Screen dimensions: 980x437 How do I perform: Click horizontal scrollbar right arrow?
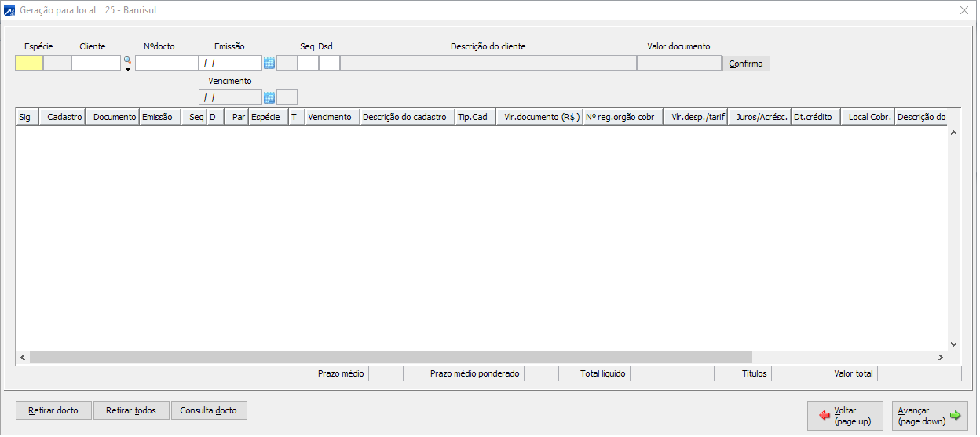pyautogui.click(x=940, y=357)
